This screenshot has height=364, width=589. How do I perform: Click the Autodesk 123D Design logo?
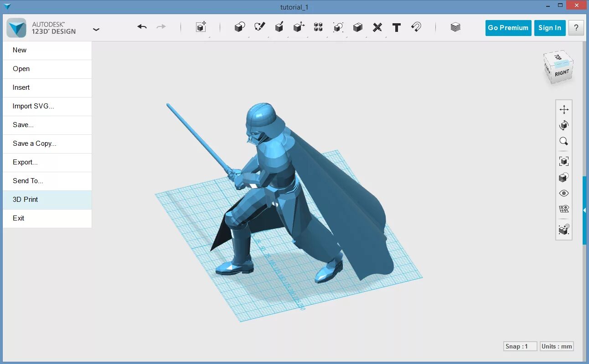coord(16,28)
